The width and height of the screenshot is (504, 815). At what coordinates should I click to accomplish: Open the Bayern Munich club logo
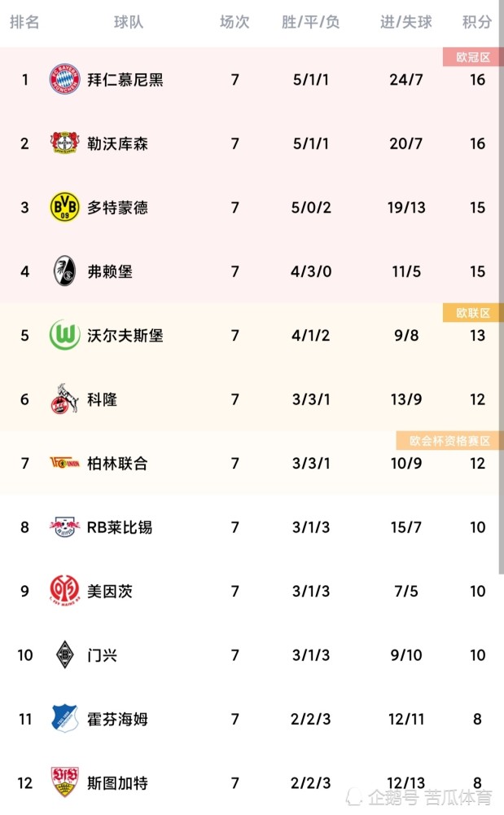point(64,80)
